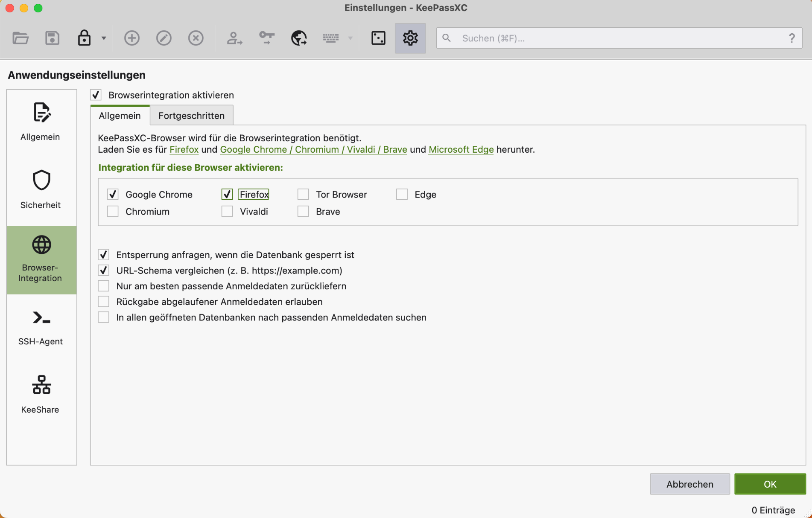Expand the Auto-Type keyboard dropdown arrow

351,38
